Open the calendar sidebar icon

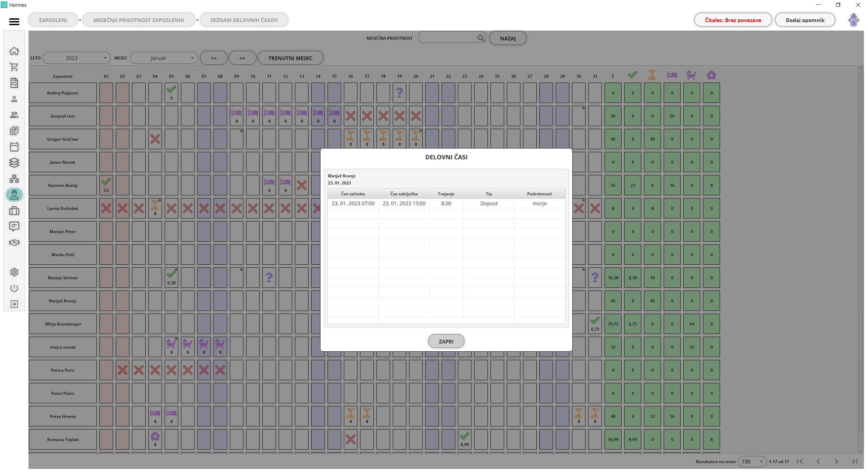[14, 147]
